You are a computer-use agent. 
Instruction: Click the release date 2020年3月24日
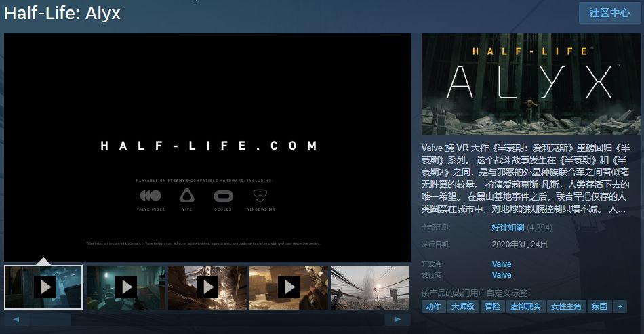(x=519, y=245)
